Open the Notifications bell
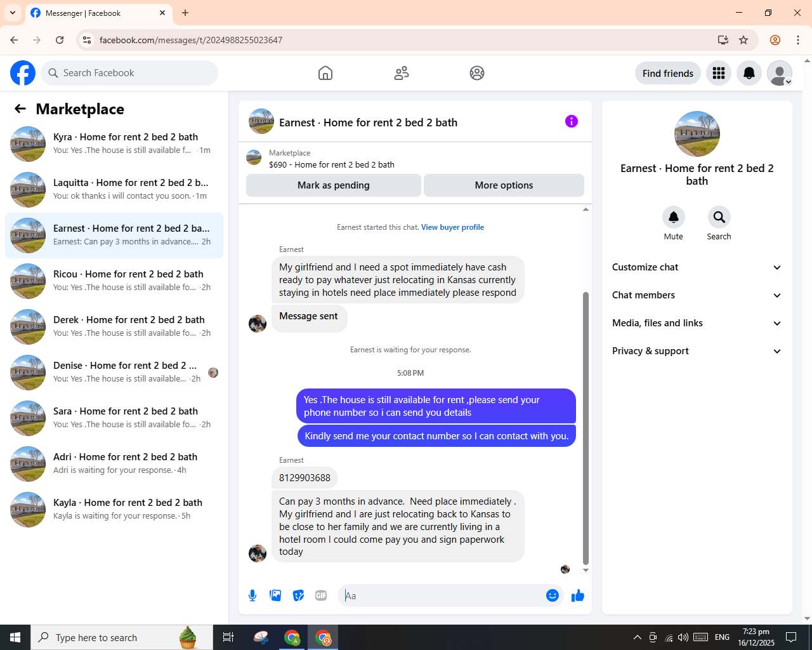812x650 pixels. pyautogui.click(x=749, y=73)
